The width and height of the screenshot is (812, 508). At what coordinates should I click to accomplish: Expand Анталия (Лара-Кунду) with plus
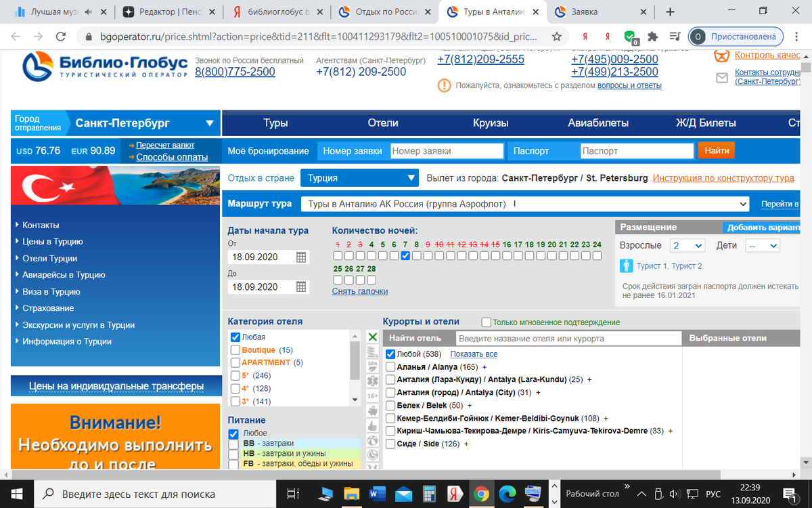(x=589, y=380)
